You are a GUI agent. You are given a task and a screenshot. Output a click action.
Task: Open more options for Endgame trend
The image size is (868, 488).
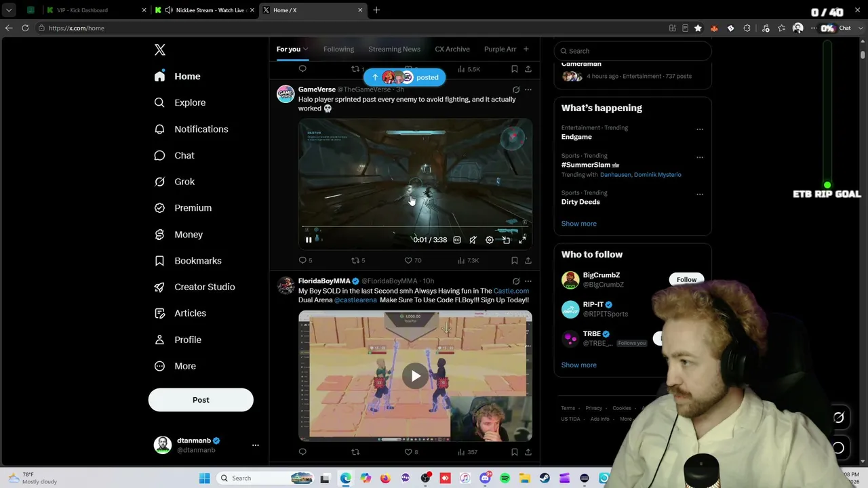700,129
